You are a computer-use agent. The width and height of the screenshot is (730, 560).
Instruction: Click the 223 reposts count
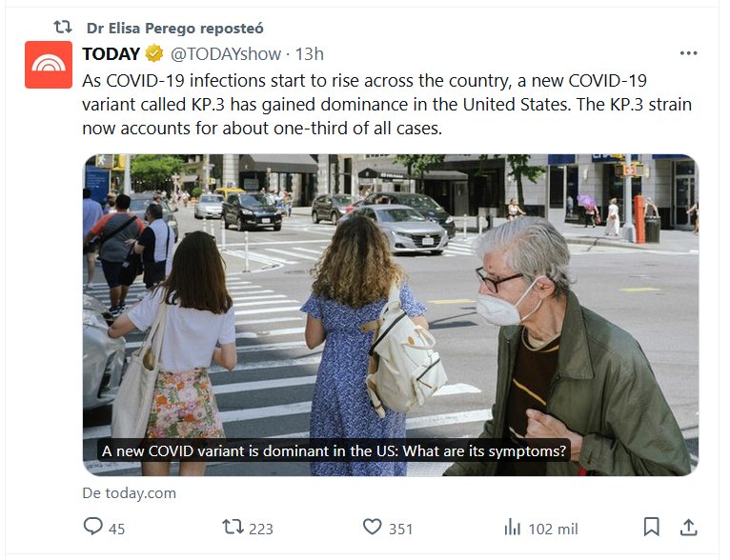[x=260, y=528]
